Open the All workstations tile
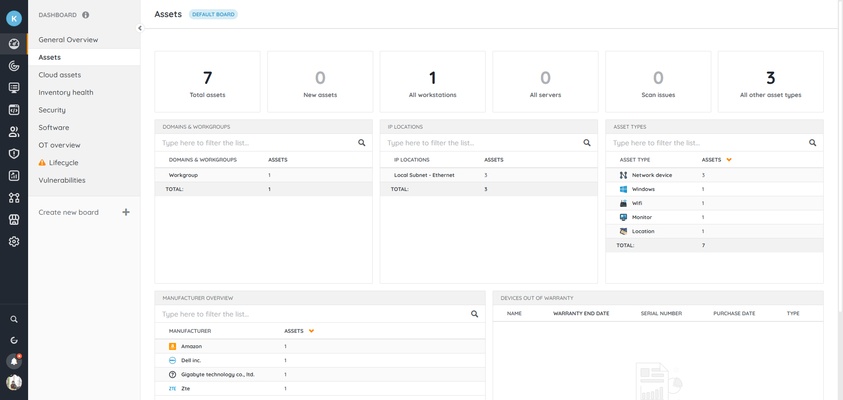843x400 pixels. (432, 83)
